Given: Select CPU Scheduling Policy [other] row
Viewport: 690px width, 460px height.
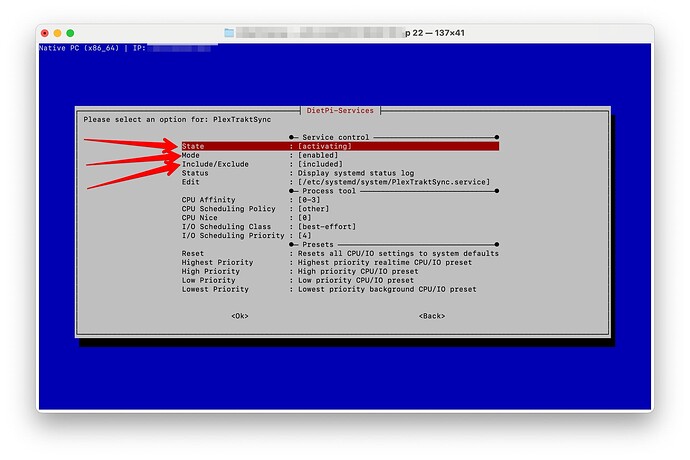Looking at the screenshot, I should (x=340, y=209).
